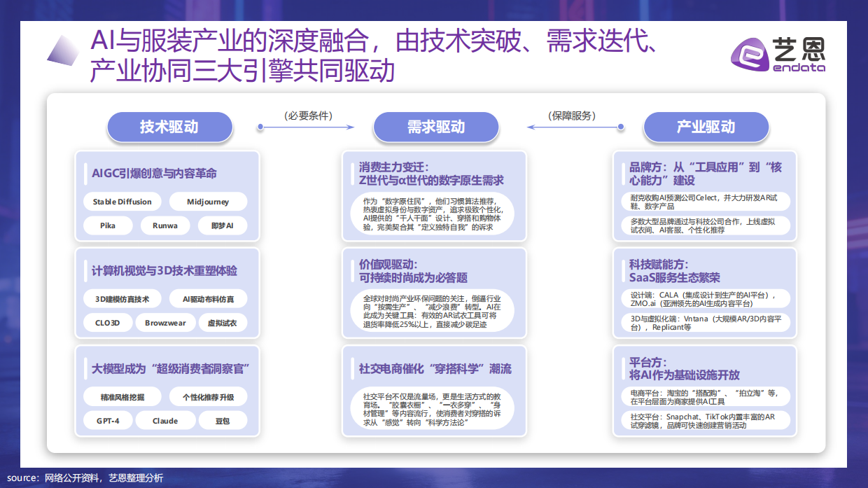Select the Claude model tag
Screen dimensions: 868x488
coord(165,421)
